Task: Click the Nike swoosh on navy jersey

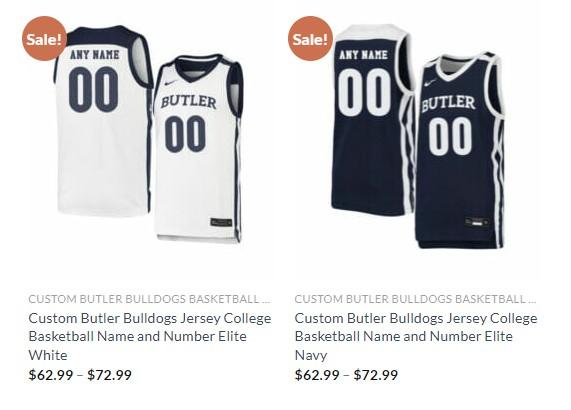Action: click(430, 83)
